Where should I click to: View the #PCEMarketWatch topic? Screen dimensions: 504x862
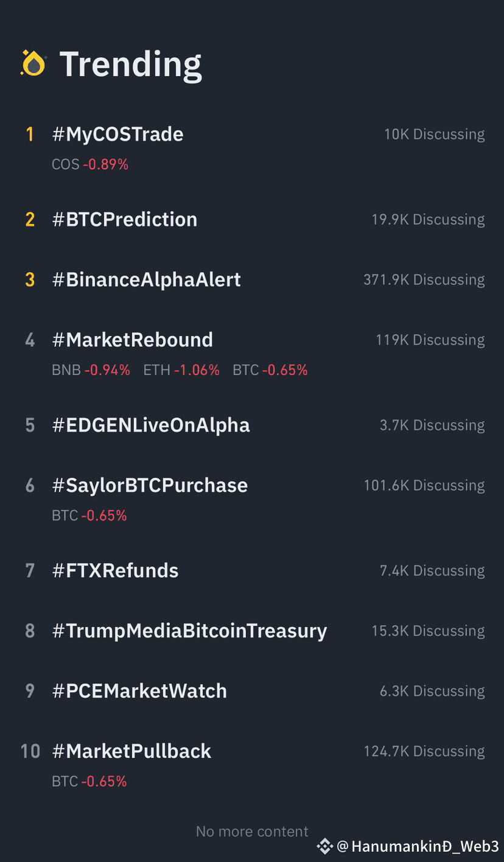[139, 691]
